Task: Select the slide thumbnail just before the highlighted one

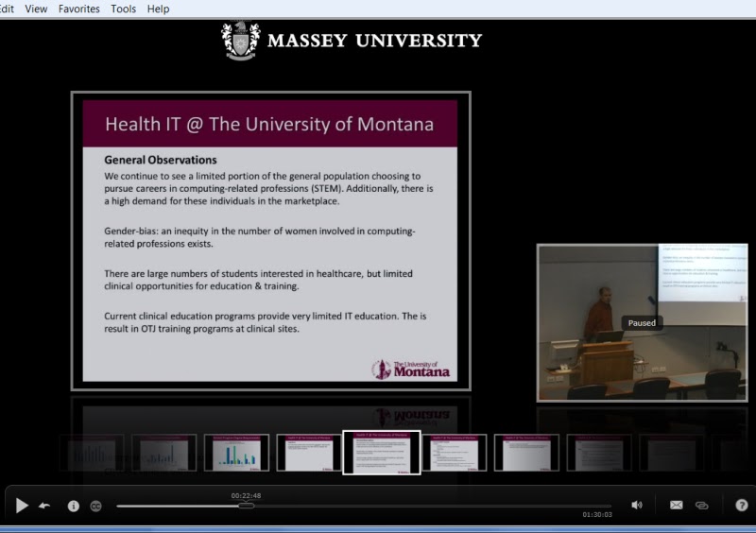Action: coord(309,453)
